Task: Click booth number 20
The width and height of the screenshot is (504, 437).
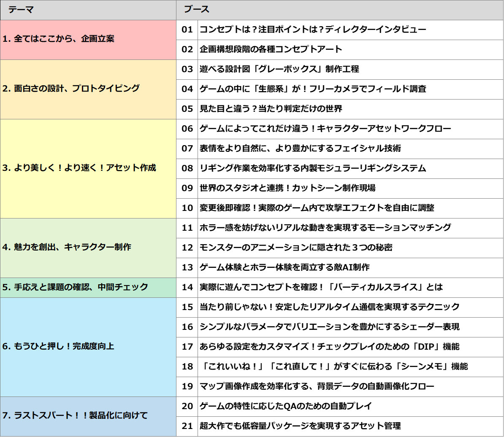Action: (x=187, y=407)
